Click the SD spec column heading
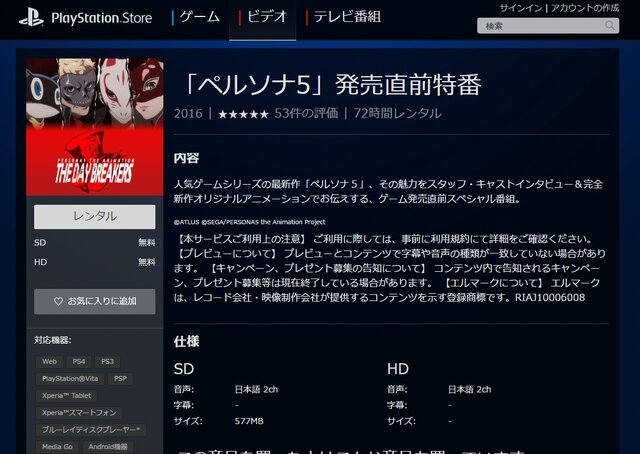 pyautogui.click(x=184, y=369)
